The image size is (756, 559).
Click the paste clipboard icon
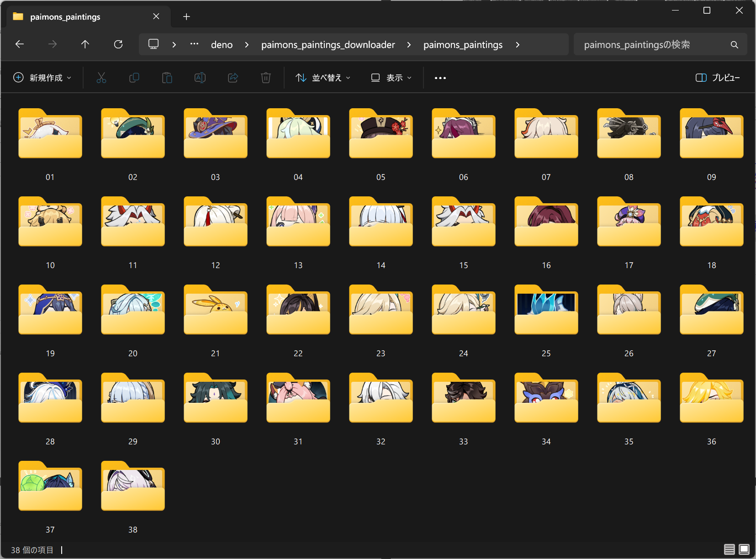(x=167, y=78)
